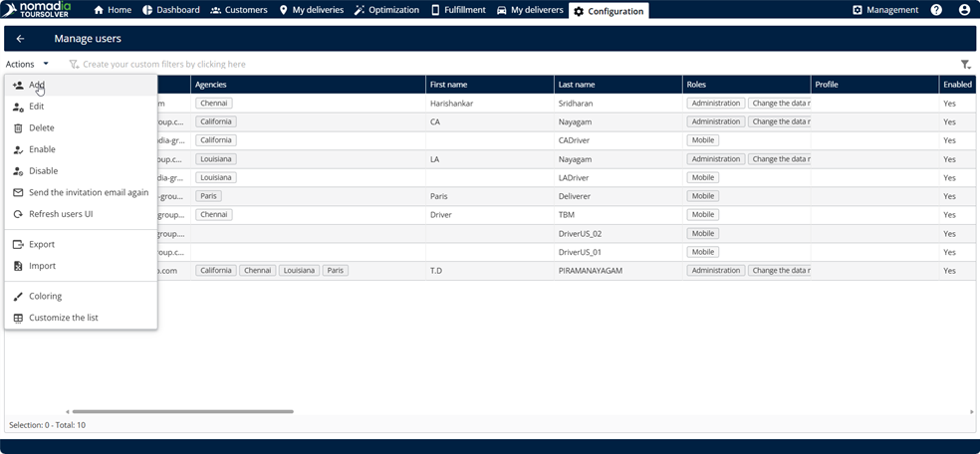Click the Refresh users UI icon
980x454 pixels.
click(x=18, y=214)
